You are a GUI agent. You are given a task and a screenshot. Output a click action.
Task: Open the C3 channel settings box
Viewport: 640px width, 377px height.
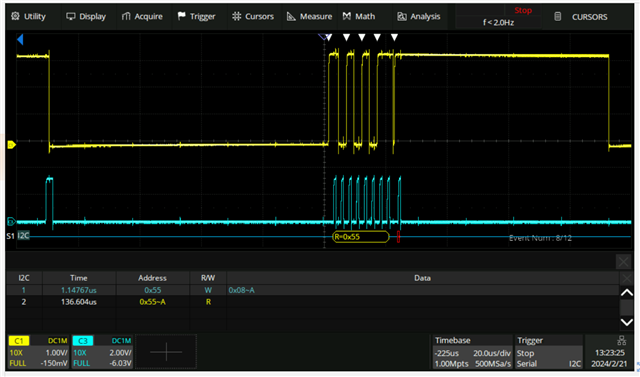click(103, 352)
